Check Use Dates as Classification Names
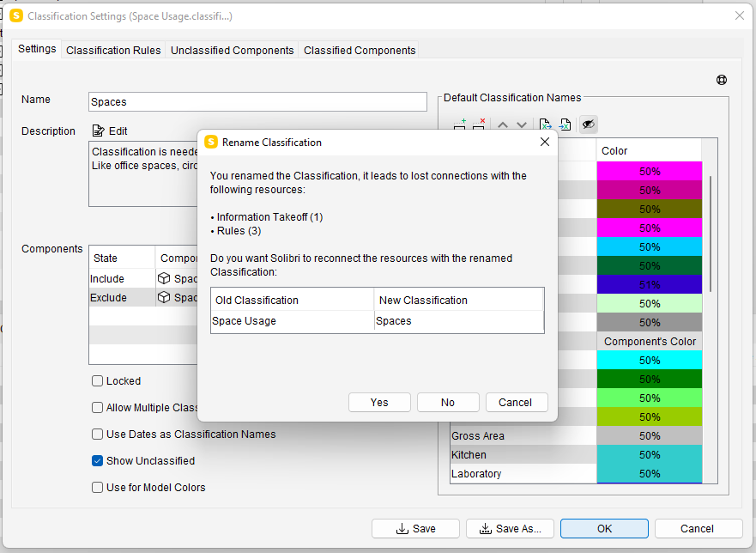Screen dimensions: 756x553 point(98,434)
